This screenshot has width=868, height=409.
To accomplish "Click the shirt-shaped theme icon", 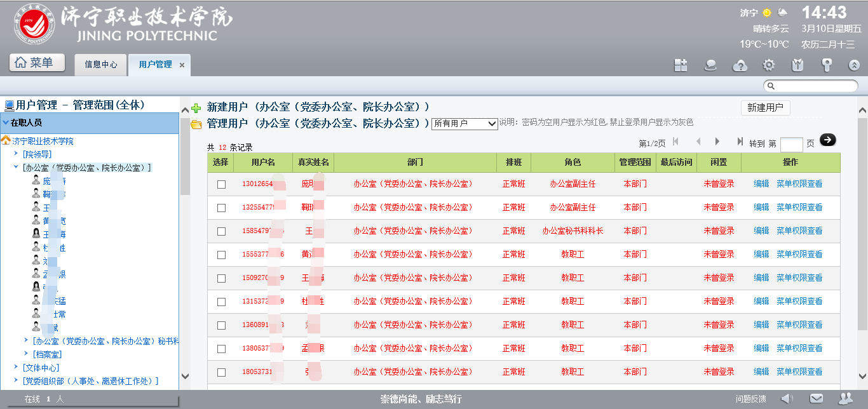I will (x=797, y=65).
